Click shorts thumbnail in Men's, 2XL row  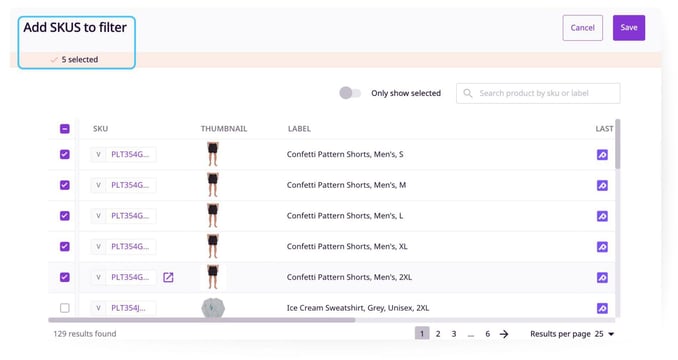click(213, 277)
